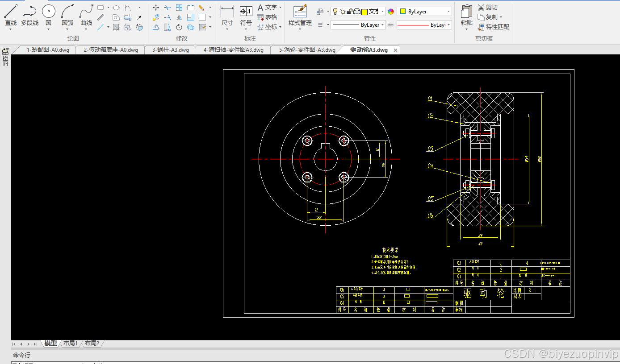Switch to 2-传动箱底座-A0.dwg tab

coord(111,50)
